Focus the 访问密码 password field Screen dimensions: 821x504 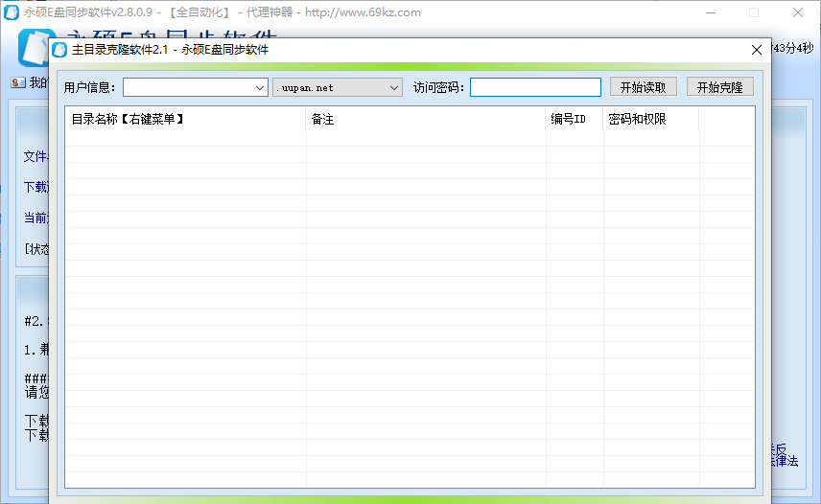[535, 87]
